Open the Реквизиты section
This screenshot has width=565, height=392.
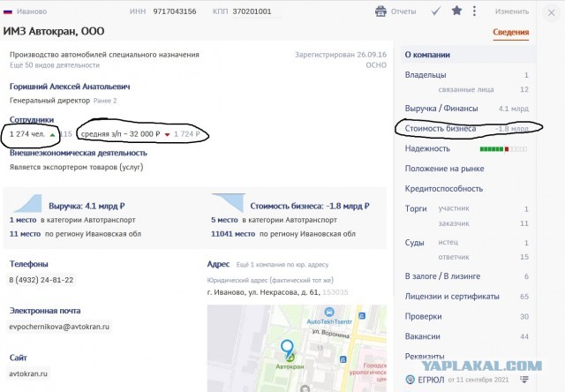[425, 357]
